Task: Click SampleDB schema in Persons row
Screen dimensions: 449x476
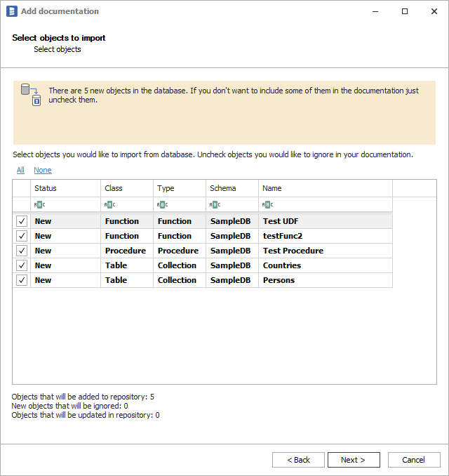Action: (231, 280)
